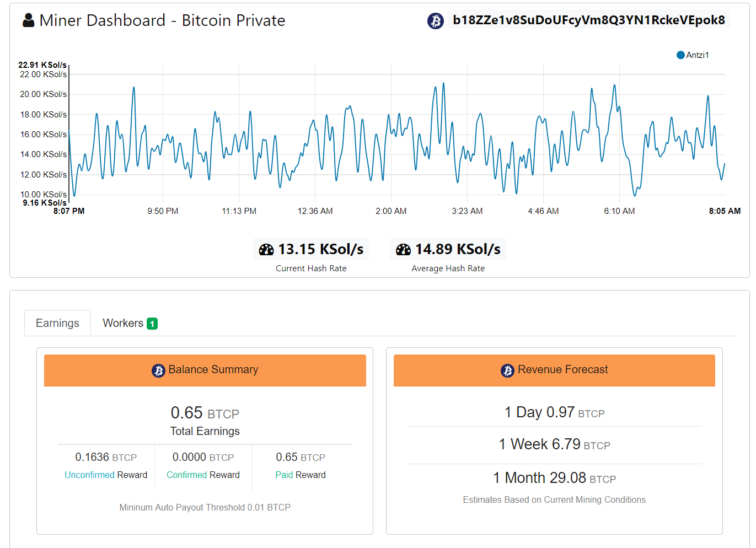The image size is (756, 548).
Task: Click the Total Earnings label
Action: pyautogui.click(x=205, y=431)
